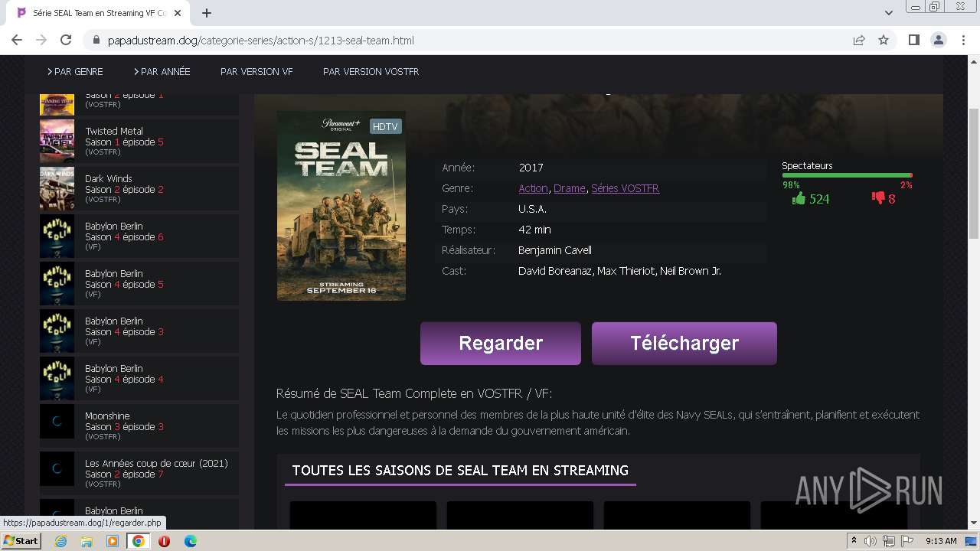Screen dimensions: 980x551
Task: Open the tab search dropdown arrow
Action: click(889, 13)
